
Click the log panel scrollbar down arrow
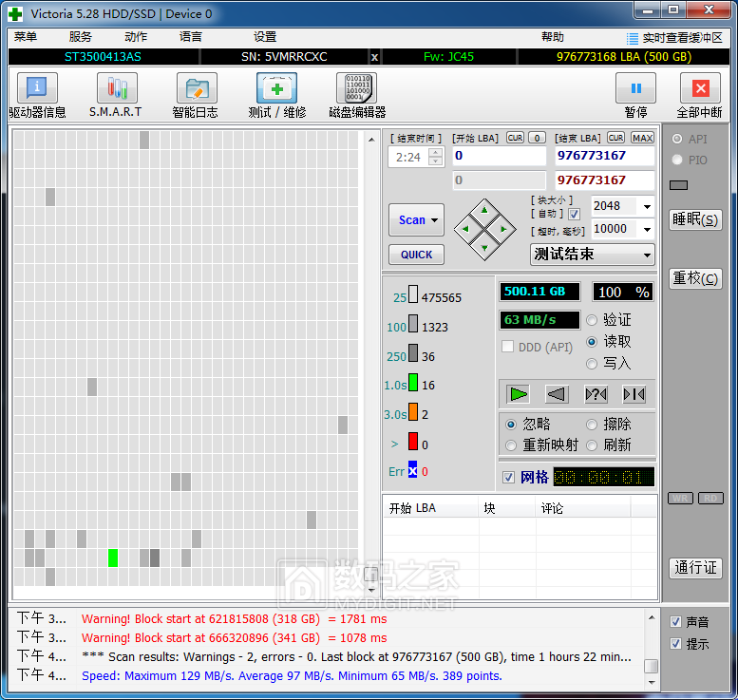pyautogui.click(x=652, y=682)
